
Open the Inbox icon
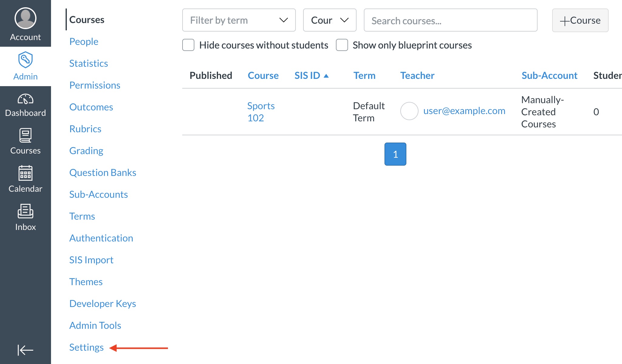(x=26, y=211)
